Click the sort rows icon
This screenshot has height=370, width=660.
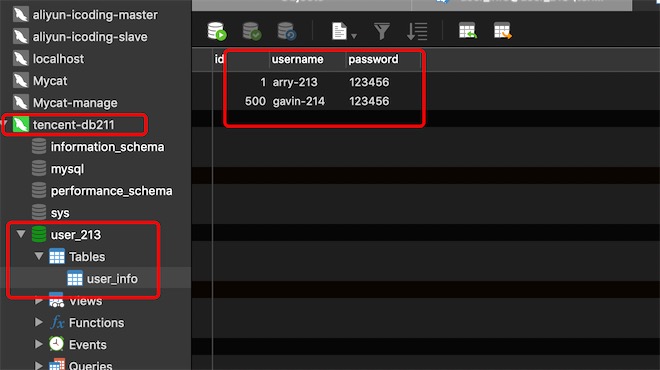(x=417, y=31)
